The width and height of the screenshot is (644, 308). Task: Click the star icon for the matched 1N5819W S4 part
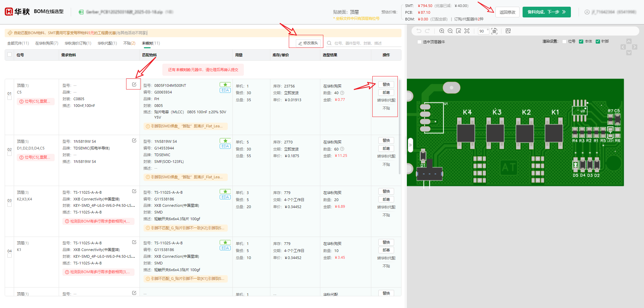pyautogui.click(x=225, y=141)
